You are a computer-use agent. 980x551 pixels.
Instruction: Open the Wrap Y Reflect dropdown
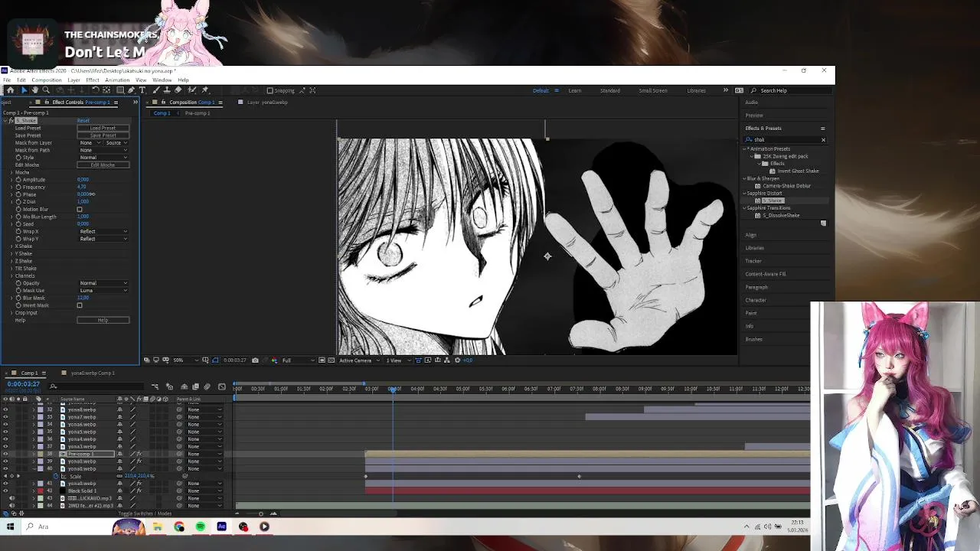(103, 239)
